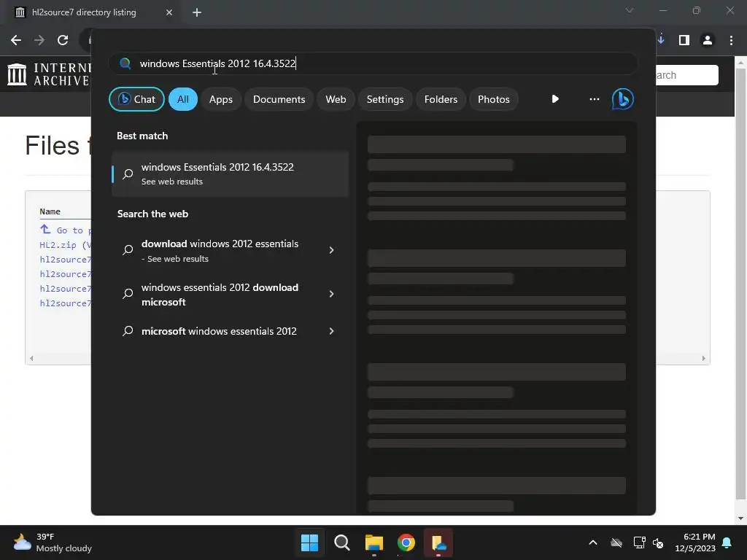This screenshot has height=560, width=747.
Task: Select the All search filter
Action: 183,99
